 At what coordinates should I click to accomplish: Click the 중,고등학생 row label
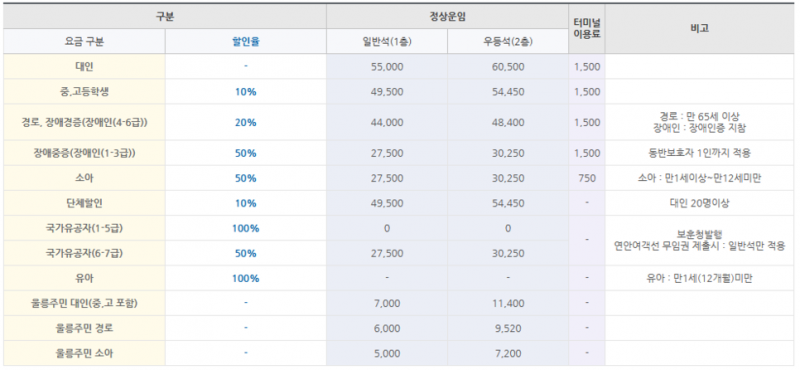[84, 92]
